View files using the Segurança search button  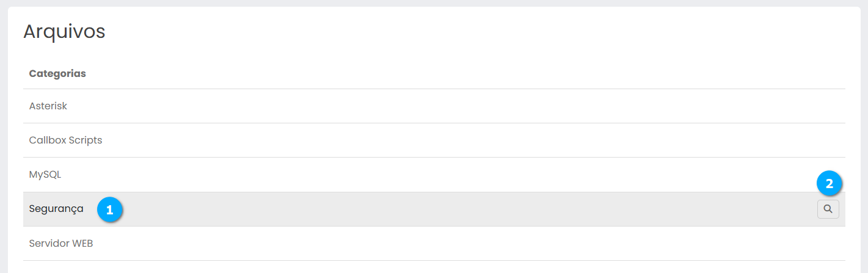(828, 209)
